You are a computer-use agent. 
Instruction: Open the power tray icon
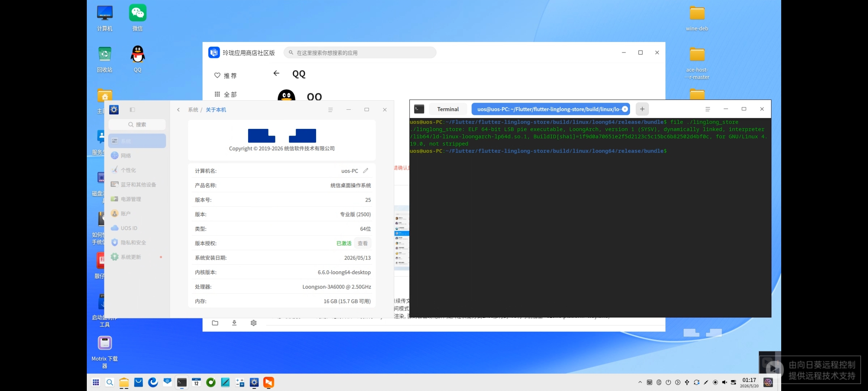668,382
